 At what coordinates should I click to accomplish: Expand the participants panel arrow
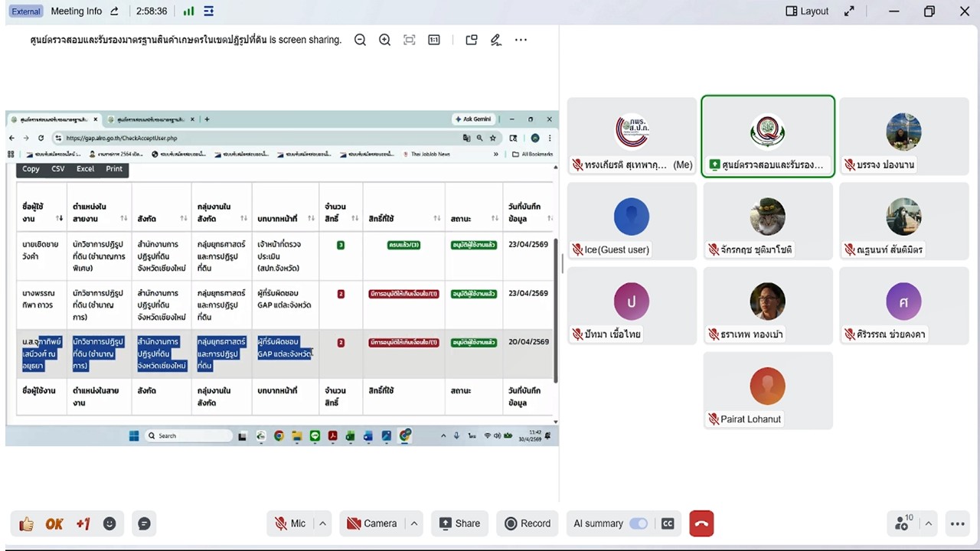coord(929,523)
